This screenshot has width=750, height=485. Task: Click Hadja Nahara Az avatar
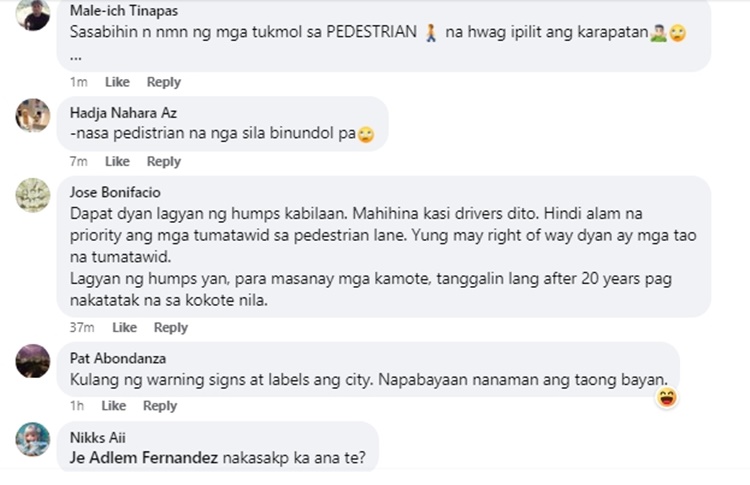tap(32, 115)
